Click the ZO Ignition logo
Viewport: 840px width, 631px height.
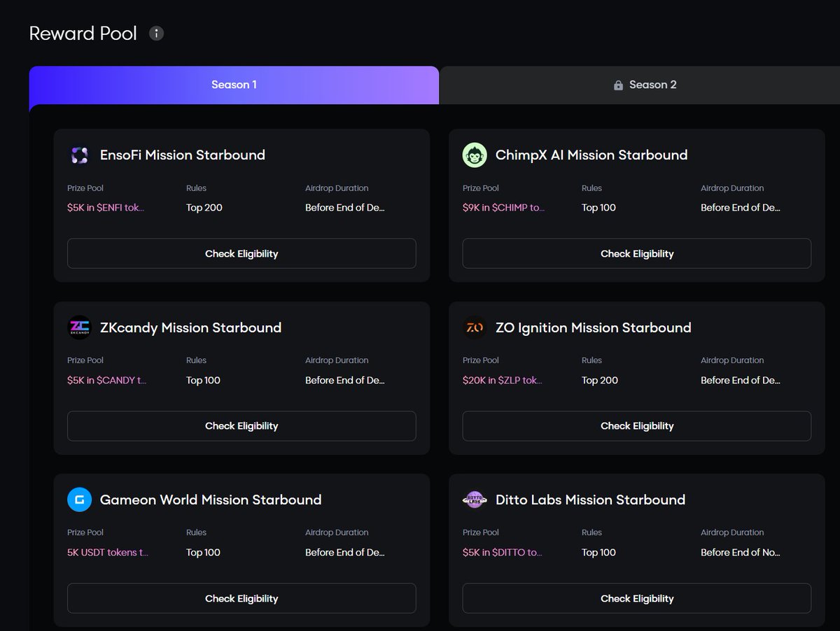pyautogui.click(x=475, y=327)
